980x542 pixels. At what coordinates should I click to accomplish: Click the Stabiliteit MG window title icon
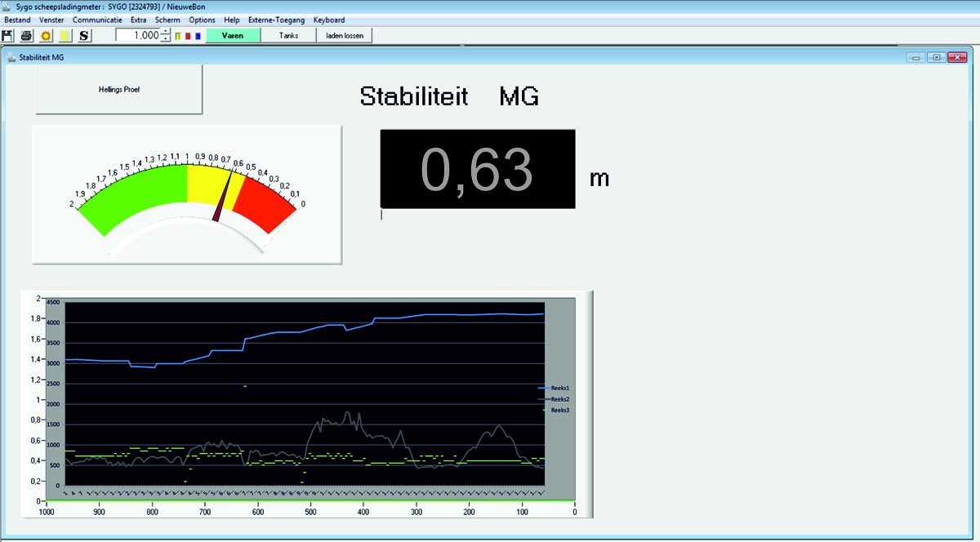(11, 57)
